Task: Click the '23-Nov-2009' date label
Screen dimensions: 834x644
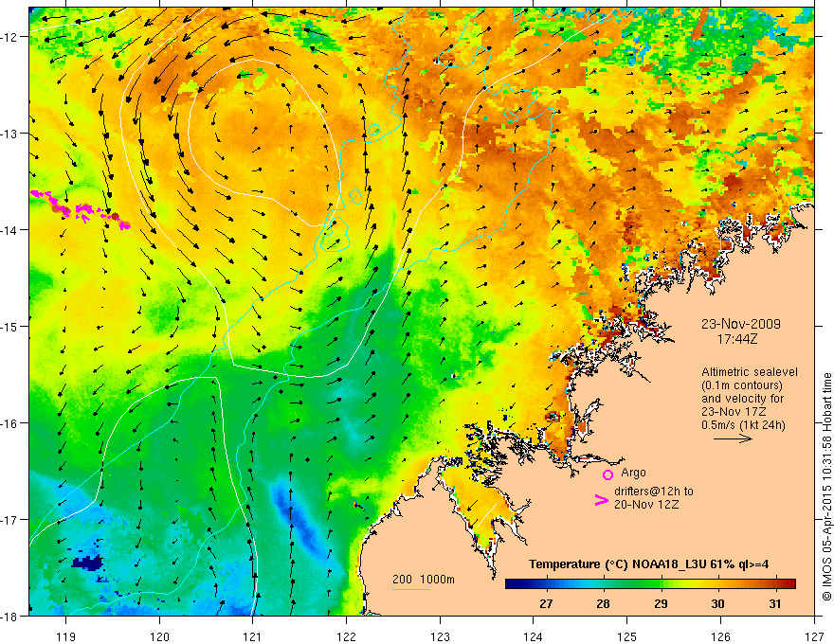Action: (x=740, y=324)
